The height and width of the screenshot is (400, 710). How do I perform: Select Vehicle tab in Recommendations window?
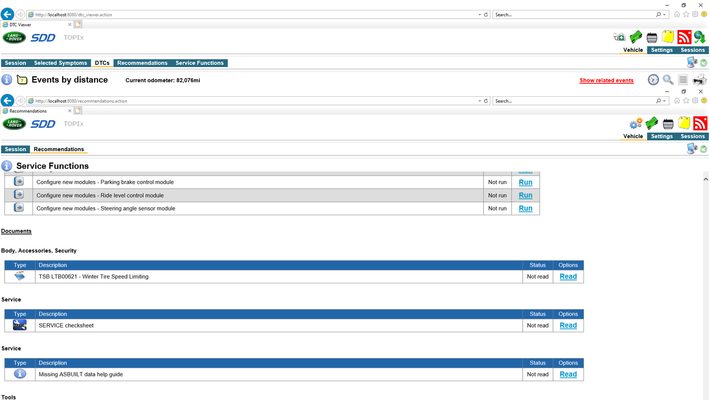pyautogui.click(x=633, y=136)
